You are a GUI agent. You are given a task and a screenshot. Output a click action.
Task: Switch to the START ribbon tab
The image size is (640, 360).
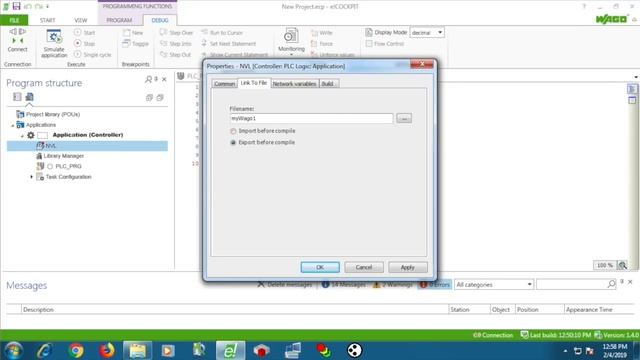(x=47, y=20)
